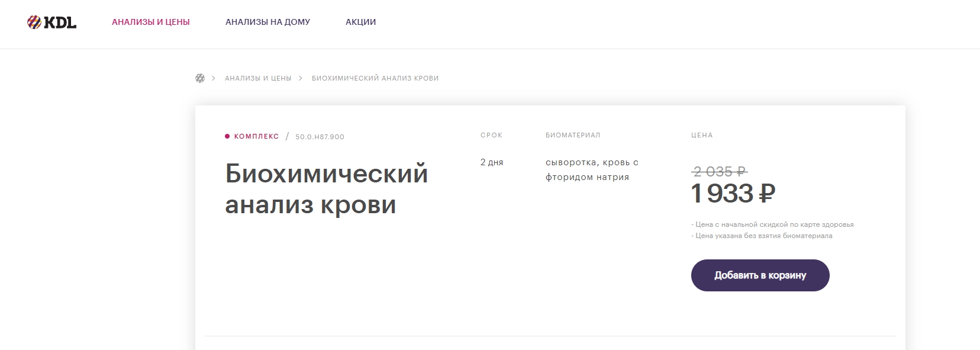Click the note Цена указана без взятия биоматериала
980x350 pixels.
pyautogui.click(x=762, y=236)
